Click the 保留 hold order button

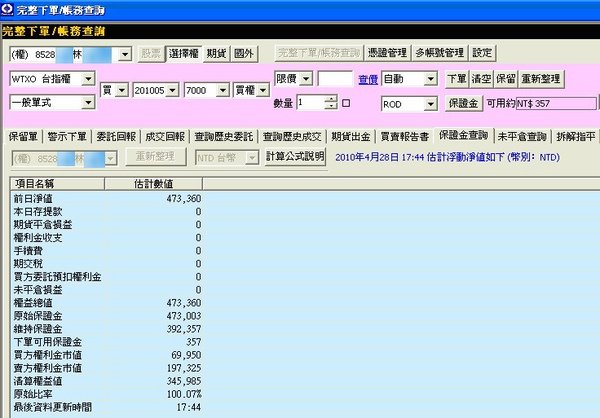point(506,79)
